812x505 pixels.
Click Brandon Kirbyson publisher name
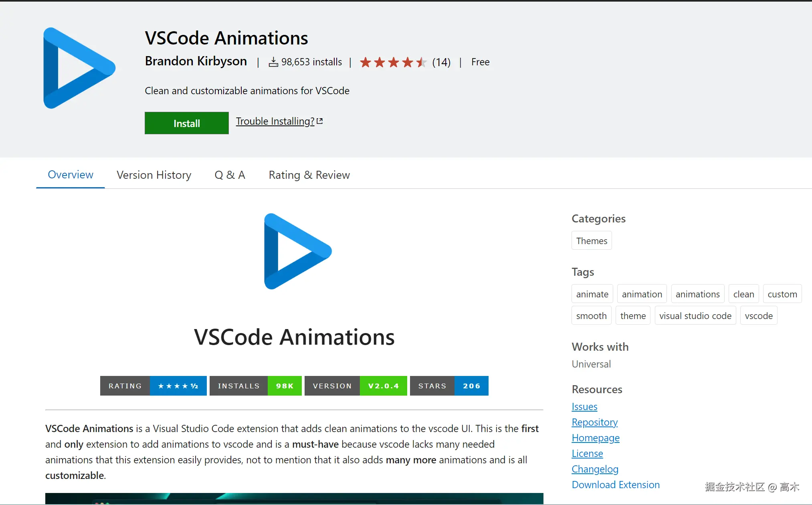click(x=196, y=61)
